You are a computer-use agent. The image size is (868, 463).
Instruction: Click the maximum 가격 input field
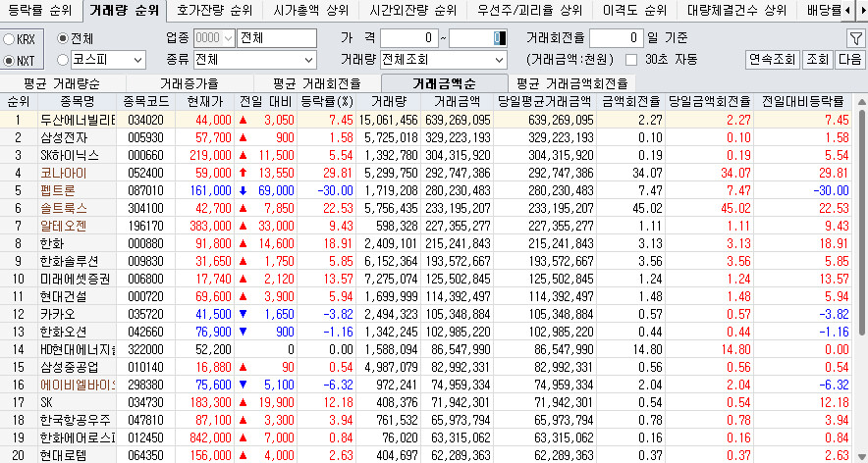[478, 38]
